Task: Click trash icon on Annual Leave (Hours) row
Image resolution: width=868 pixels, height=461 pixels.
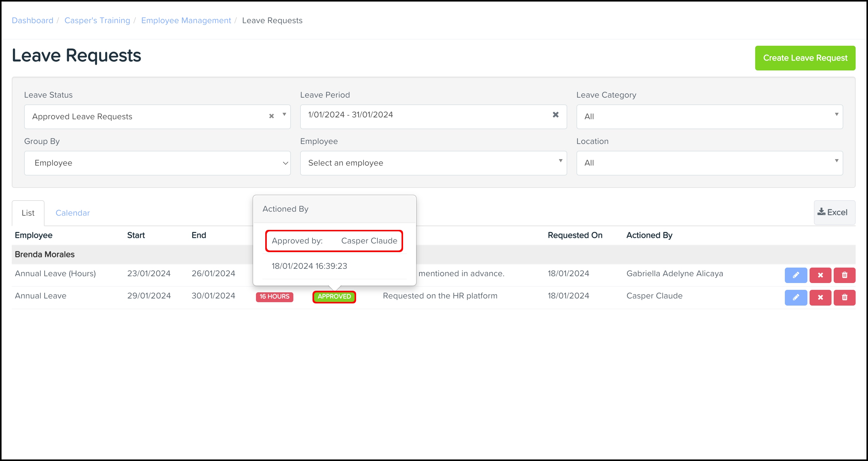Action: click(845, 275)
